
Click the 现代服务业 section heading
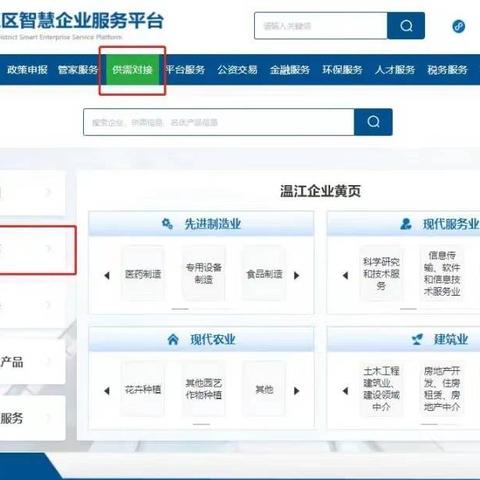[451, 224]
